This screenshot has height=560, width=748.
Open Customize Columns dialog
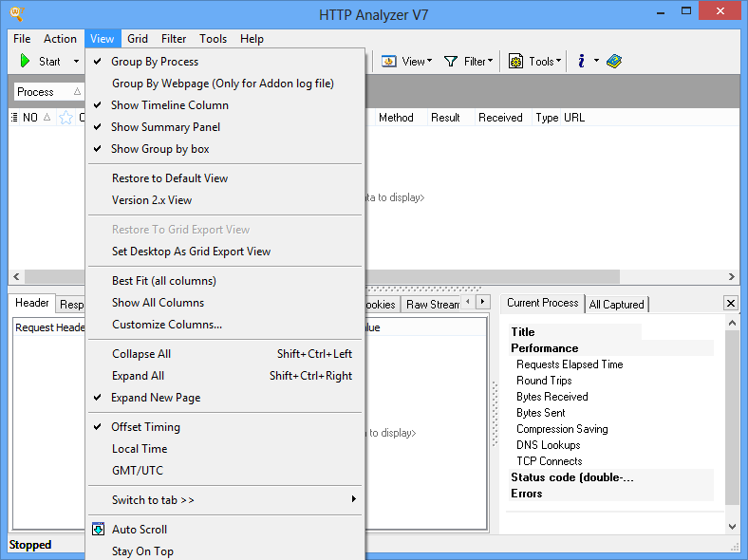225,325
